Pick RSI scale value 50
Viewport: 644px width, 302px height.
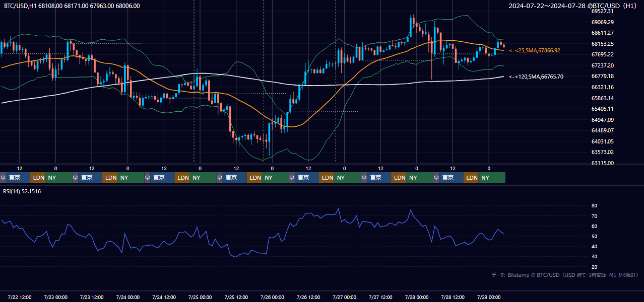[x=594, y=237]
